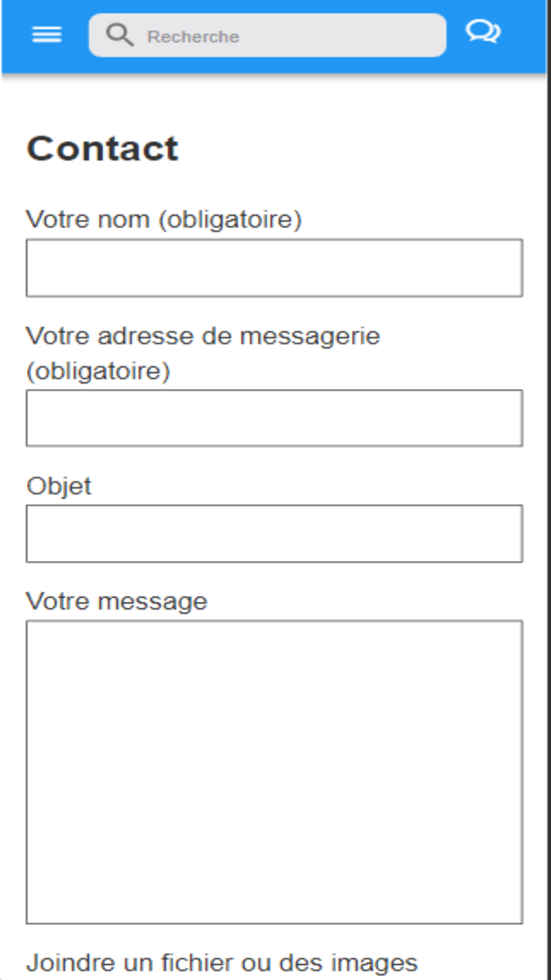Click the 'Contact' page heading
This screenshot has width=551, height=980.
click(x=102, y=148)
